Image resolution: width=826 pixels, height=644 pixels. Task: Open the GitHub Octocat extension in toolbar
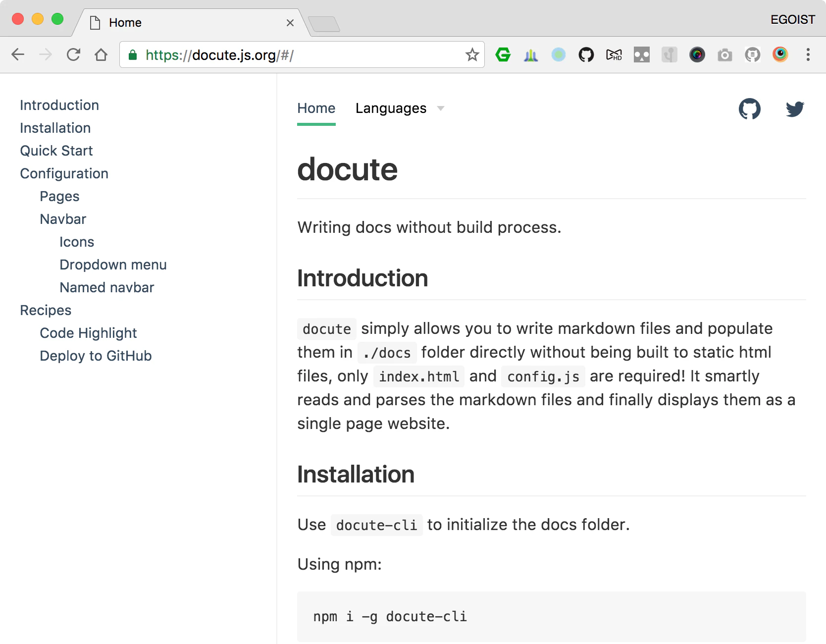(x=586, y=54)
